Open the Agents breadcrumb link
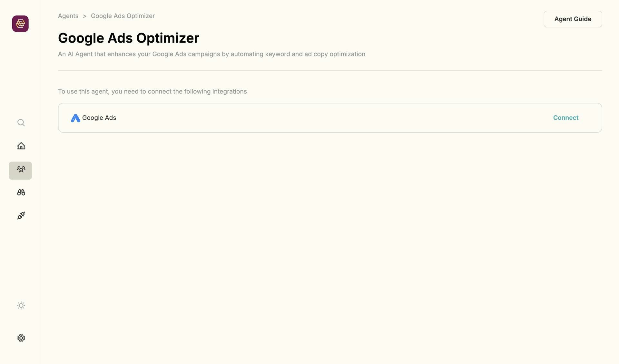Screen dimensions: 619x364 pyautogui.click(x=68, y=15)
